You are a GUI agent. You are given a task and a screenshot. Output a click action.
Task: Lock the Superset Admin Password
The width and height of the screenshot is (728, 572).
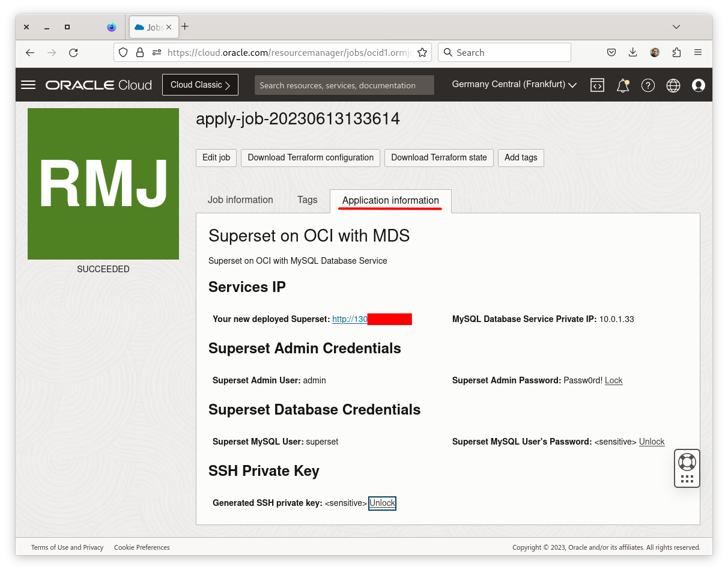pos(613,380)
